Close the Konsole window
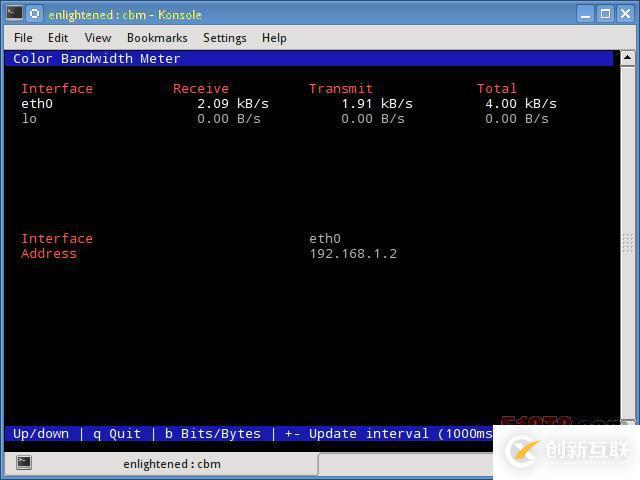This screenshot has height=480, width=640. pos(625,14)
